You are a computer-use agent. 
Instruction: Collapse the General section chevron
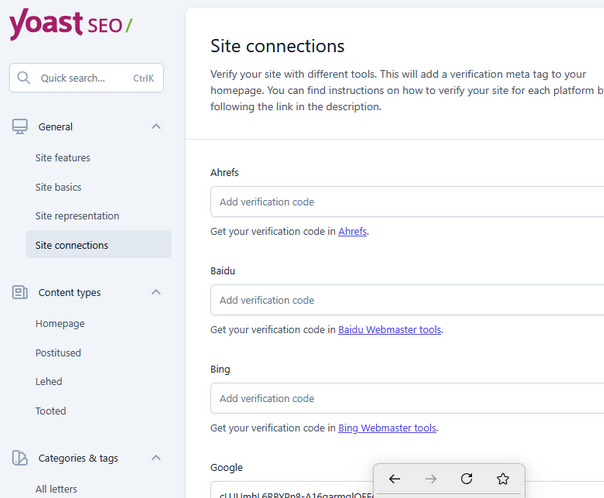click(155, 127)
